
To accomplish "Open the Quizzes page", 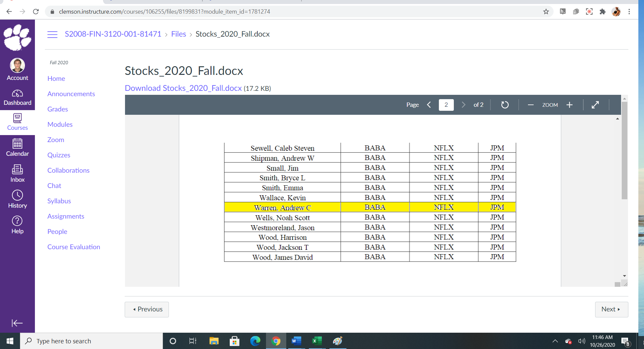I will tap(59, 155).
